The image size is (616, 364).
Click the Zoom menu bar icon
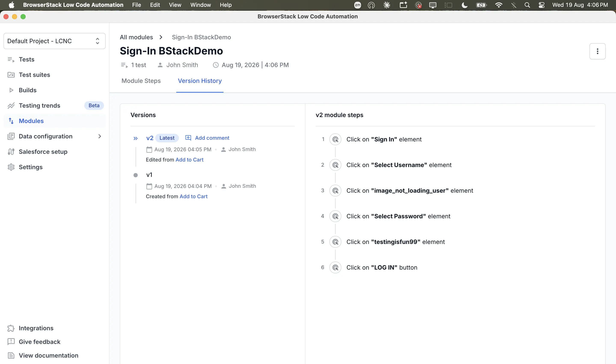[x=357, y=5]
